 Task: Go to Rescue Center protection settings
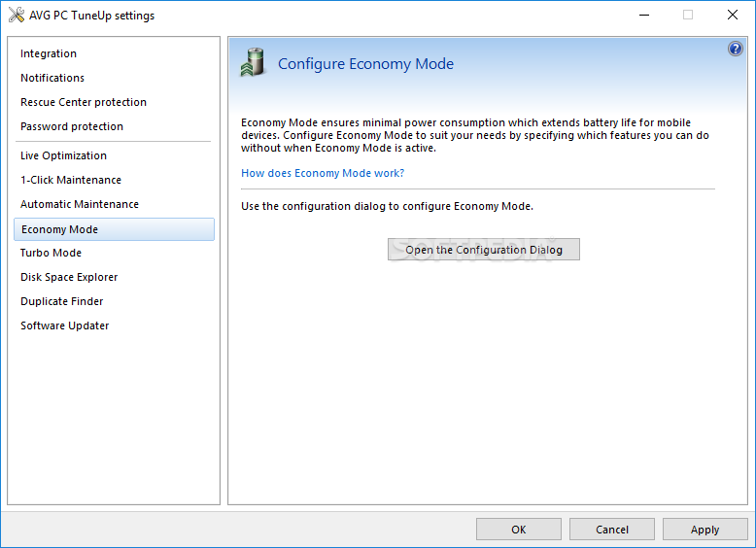[84, 102]
